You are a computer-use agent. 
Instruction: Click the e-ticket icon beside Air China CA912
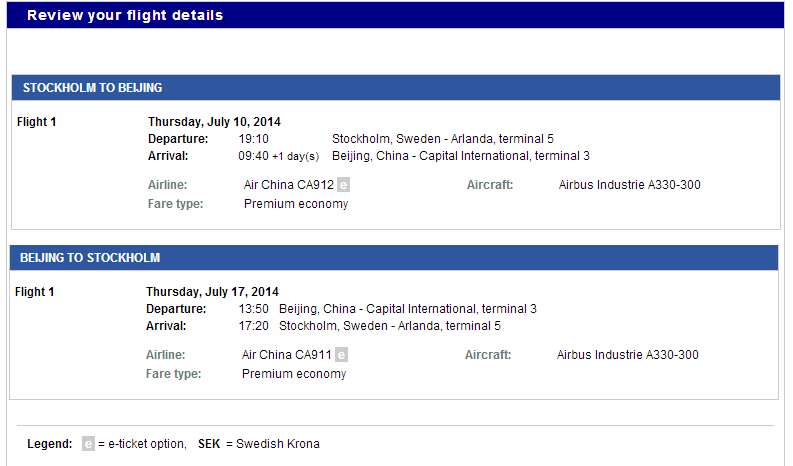(343, 185)
